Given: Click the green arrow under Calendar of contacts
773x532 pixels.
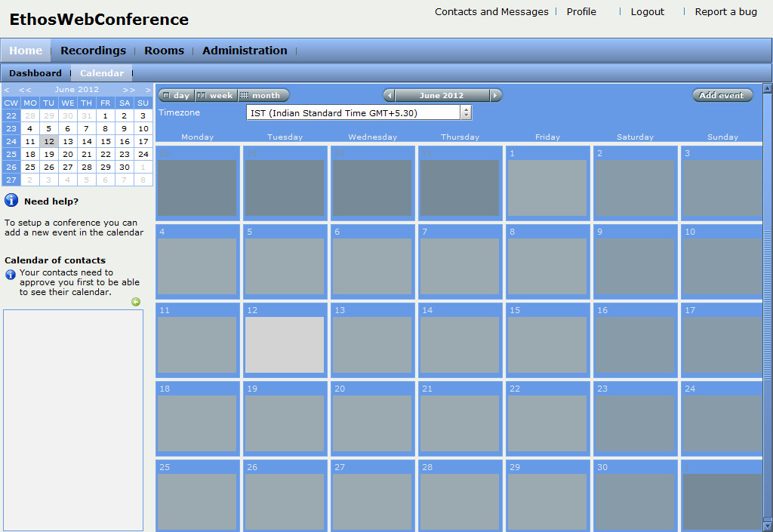Looking at the screenshot, I should coord(136,302).
